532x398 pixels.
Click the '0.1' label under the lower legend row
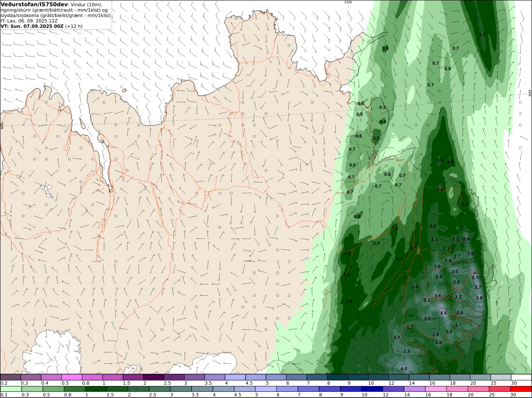coord(4,395)
